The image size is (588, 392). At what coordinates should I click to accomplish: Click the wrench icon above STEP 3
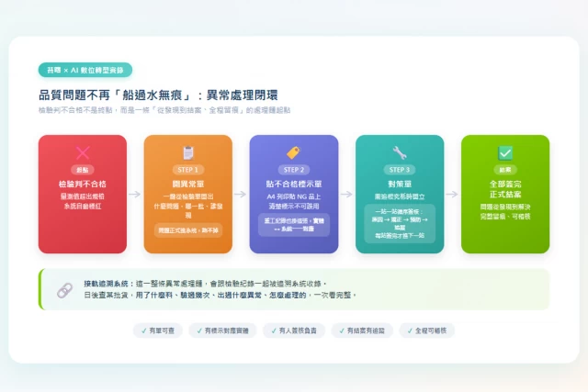coord(400,152)
